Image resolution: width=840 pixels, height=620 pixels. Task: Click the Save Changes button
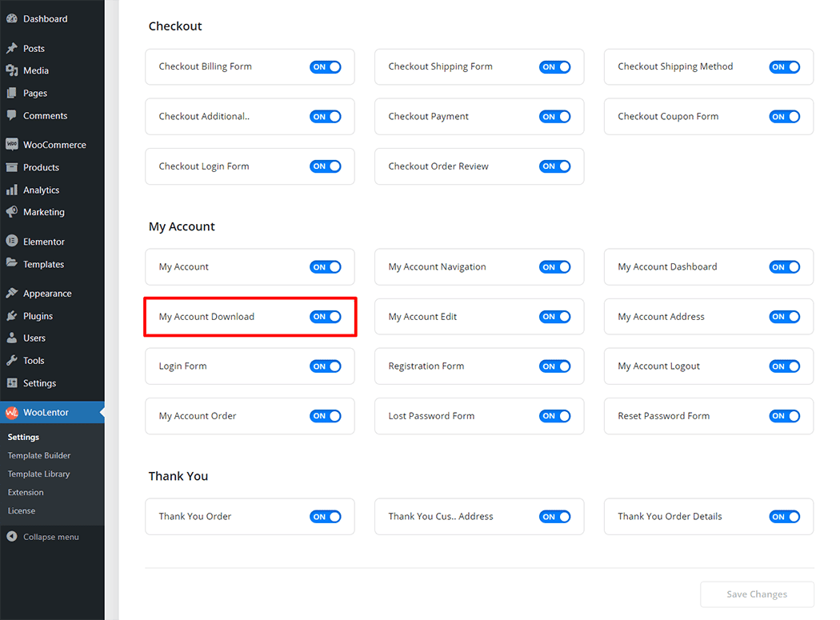(x=757, y=594)
